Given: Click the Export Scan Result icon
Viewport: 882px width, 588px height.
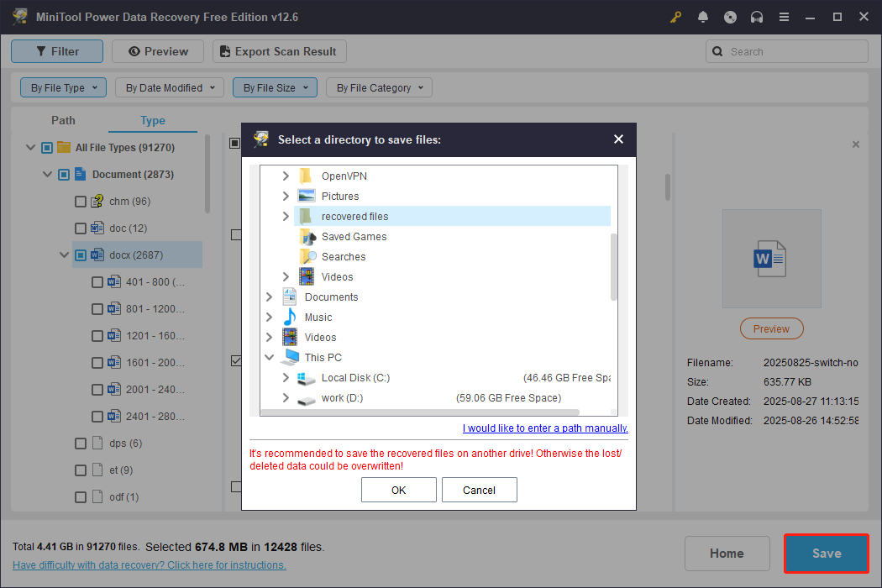Looking at the screenshot, I should click(x=225, y=51).
